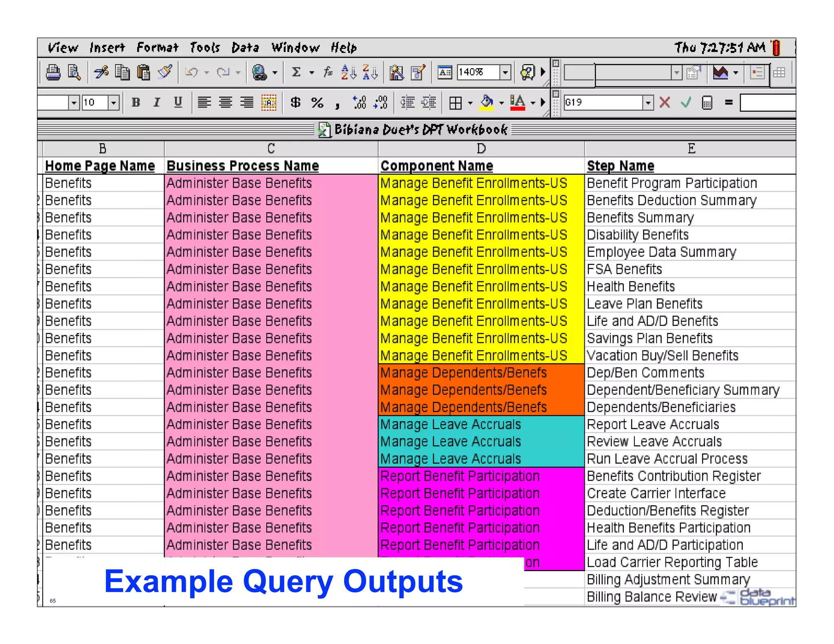Open the Fill Color dropdown arrow
Image resolution: width=834 pixels, height=644 pixels.
[501, 103]
